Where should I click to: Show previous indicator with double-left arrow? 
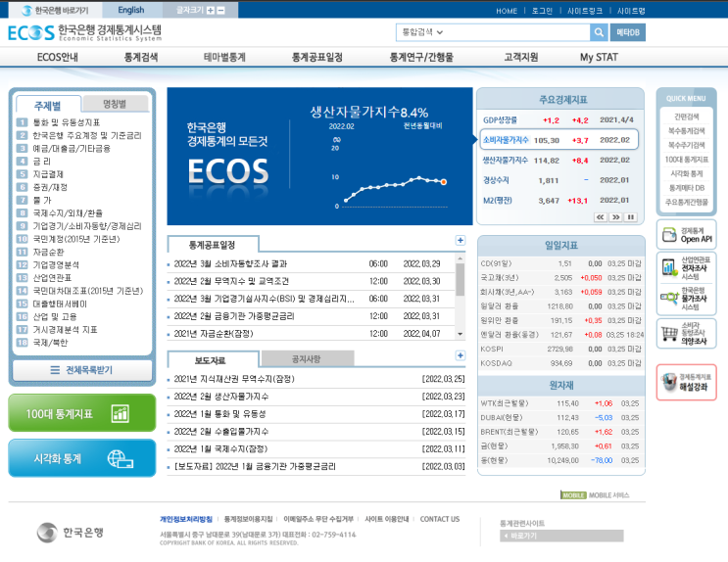601,217
